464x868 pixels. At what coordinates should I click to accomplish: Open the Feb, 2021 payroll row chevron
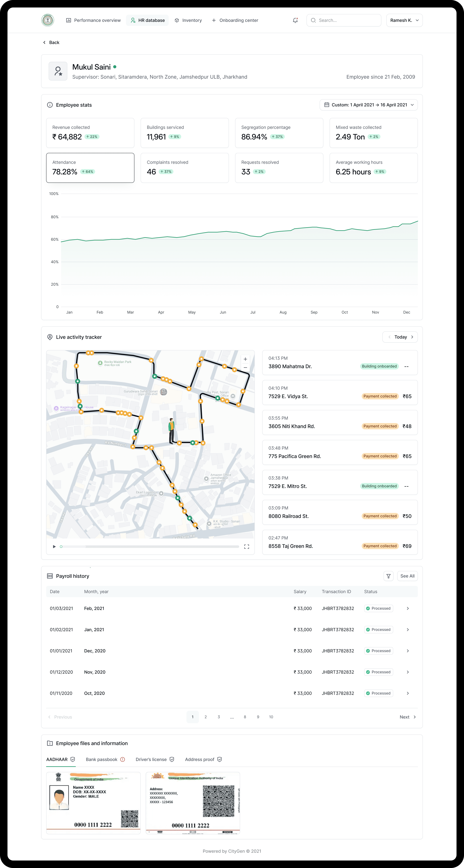point(407,608)
